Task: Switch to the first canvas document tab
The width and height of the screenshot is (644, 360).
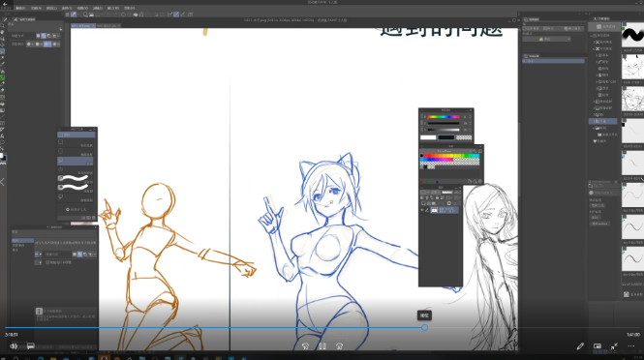Action: [83, 25]
